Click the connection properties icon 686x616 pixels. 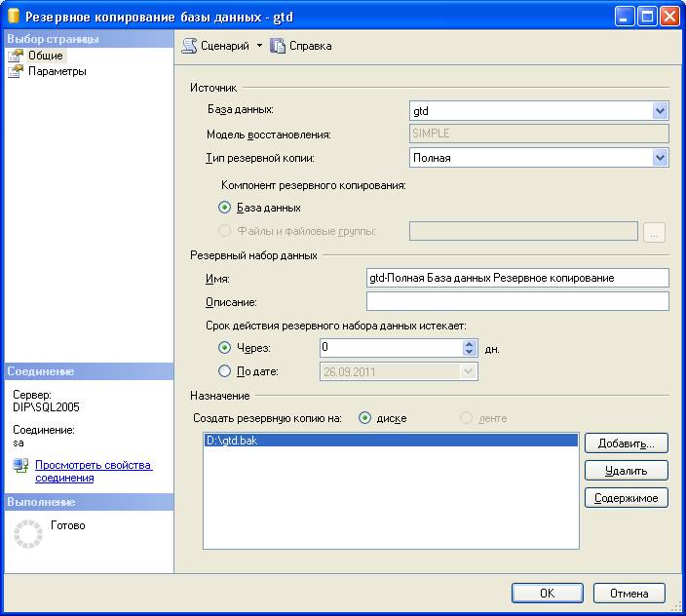click(x=20, y=466)
